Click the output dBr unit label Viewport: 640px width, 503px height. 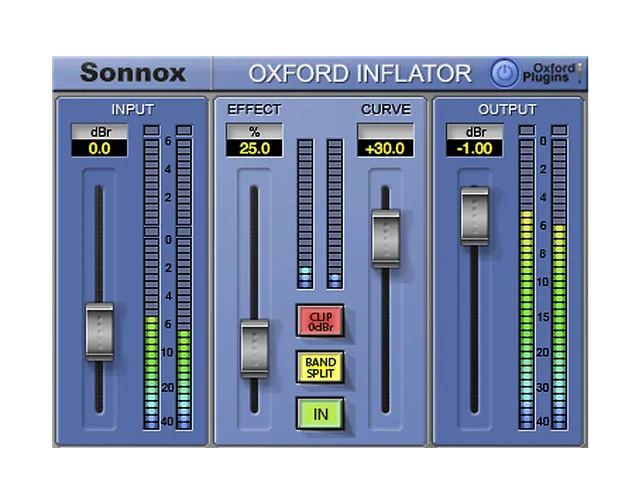tap(475, 132)
